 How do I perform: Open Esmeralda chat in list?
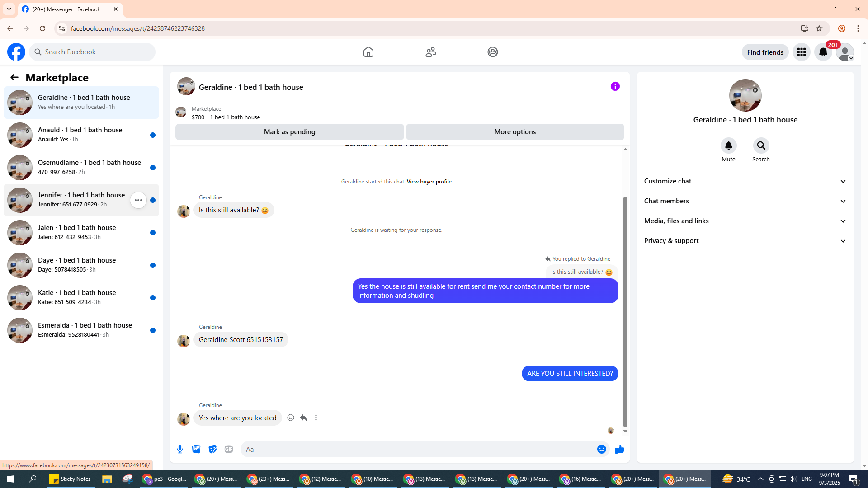81,330
